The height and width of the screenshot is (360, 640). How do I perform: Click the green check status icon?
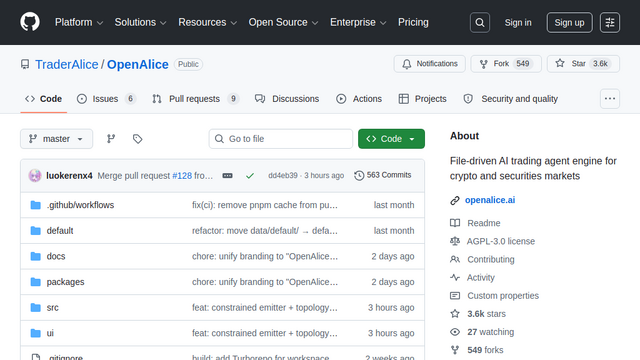pos(250,176)
